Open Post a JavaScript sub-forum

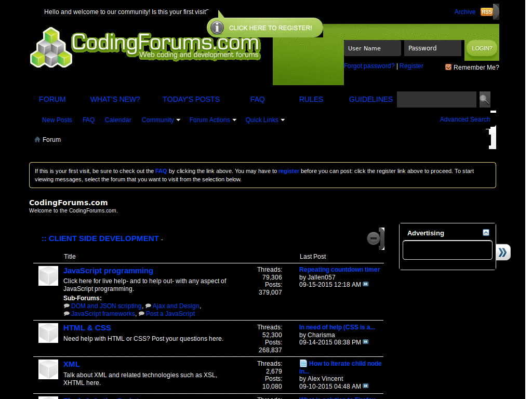click(x=170, y=313)
